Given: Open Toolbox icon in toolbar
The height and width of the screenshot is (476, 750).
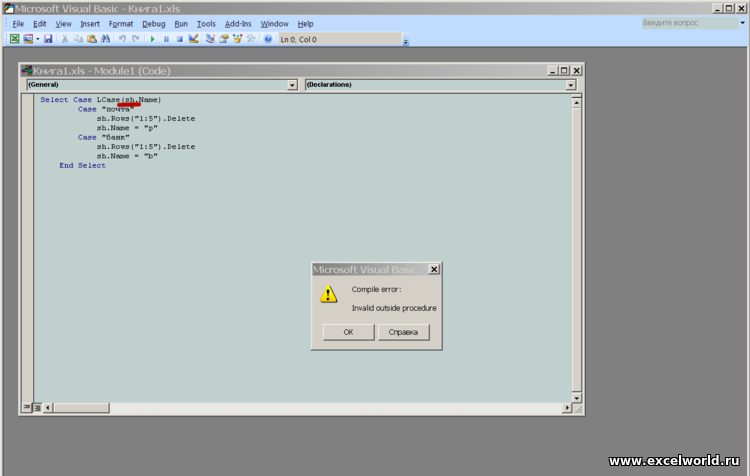Looking at the screenshot, I should click(x=251, y=39).
